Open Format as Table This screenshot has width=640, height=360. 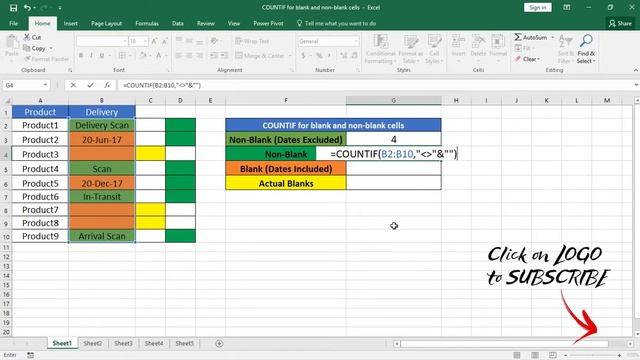[411, 49]
